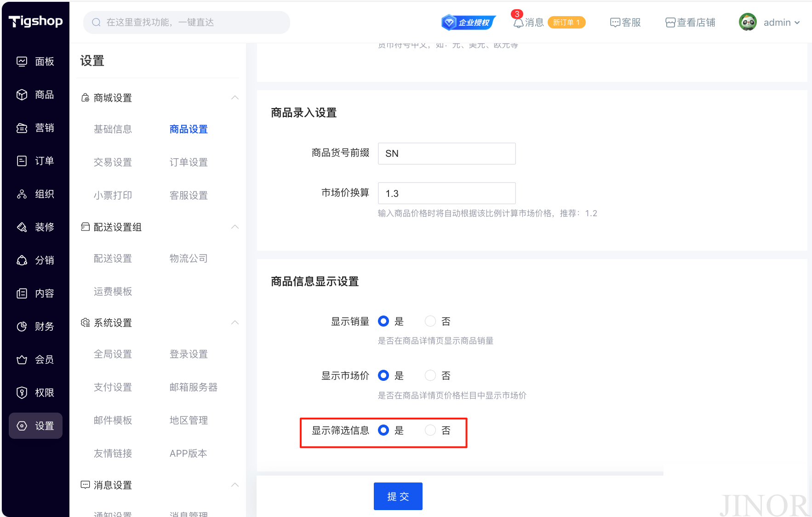Open 配送设置 page

(x=113, y=258)
